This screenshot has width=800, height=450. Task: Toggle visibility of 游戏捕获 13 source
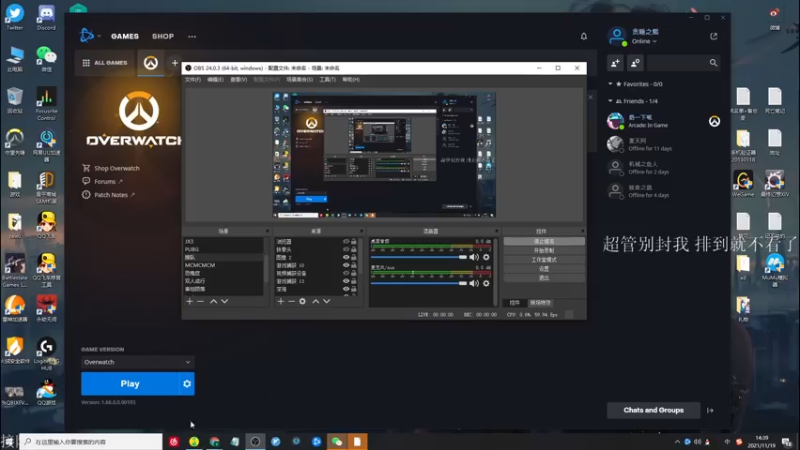click(x=346, y=281)
